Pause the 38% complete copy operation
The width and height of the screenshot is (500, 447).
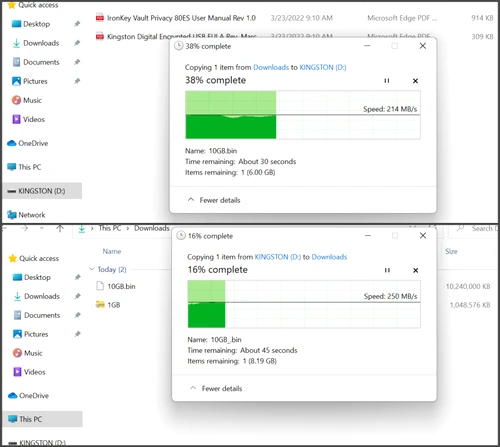click(x=387, y=81)
